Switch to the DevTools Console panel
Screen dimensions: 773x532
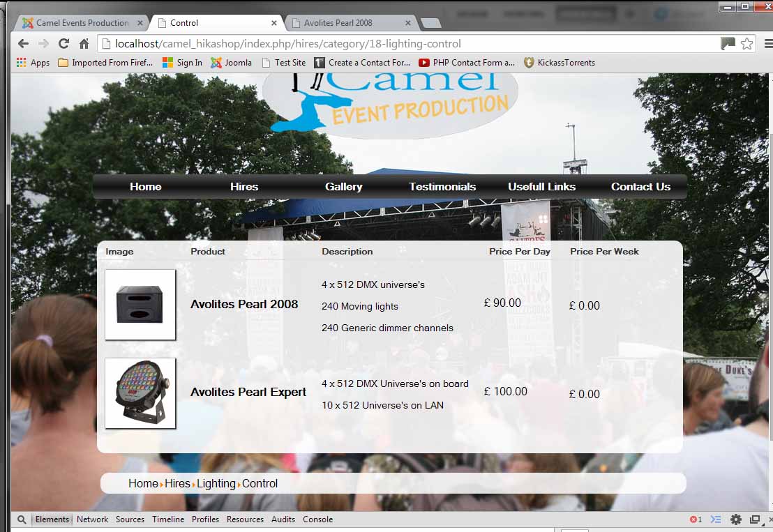click(x=317, y=519)
